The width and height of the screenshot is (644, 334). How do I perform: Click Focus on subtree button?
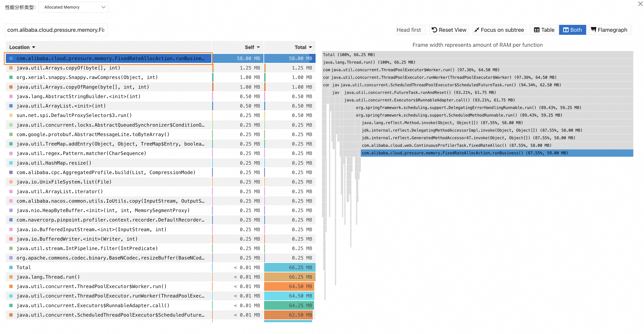point(499,30)
